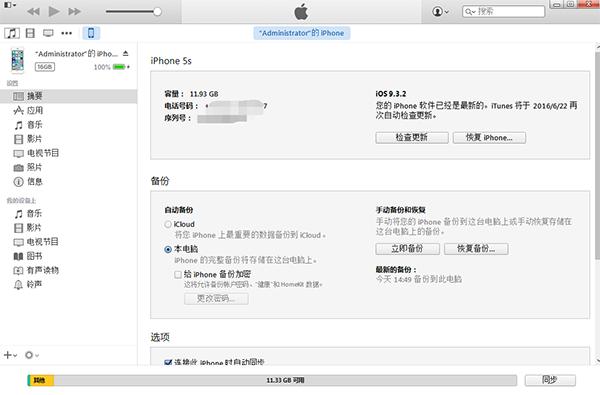Select 影片 under settings section
Viewport: 600px width, 395px height.
34,139
